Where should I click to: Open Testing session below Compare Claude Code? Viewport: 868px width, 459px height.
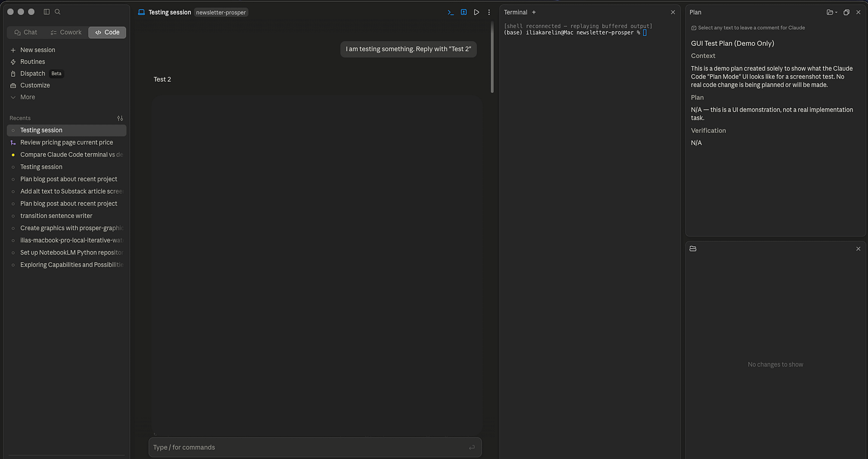tap(66, 167)
